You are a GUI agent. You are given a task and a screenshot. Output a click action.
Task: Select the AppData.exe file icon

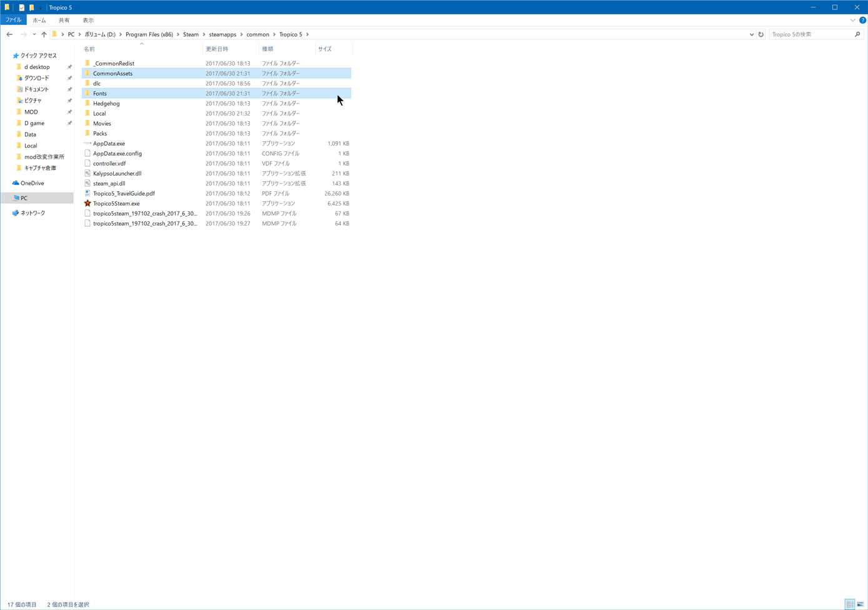coord(87,143)
